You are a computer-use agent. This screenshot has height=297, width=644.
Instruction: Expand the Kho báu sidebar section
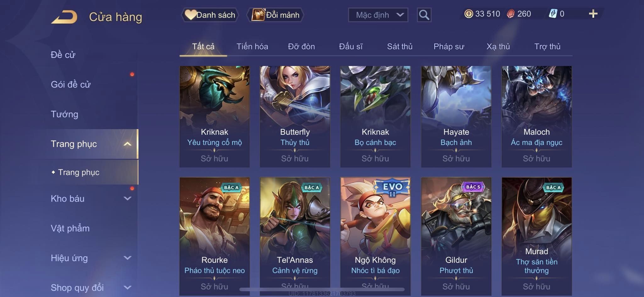pyautogui.click(x=127, y=198)
